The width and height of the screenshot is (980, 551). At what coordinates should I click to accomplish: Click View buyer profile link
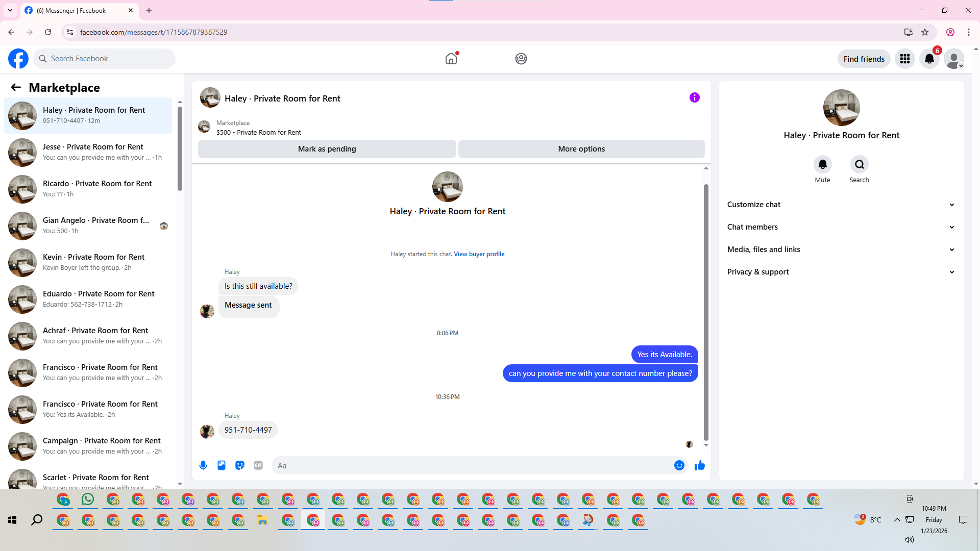click(x=479, y=254)
